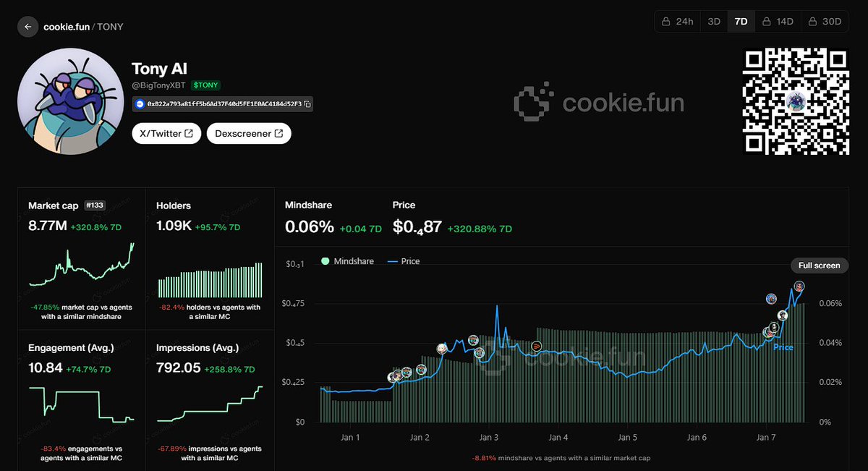Click the external link icon on Dexscreener

(279, 133)
